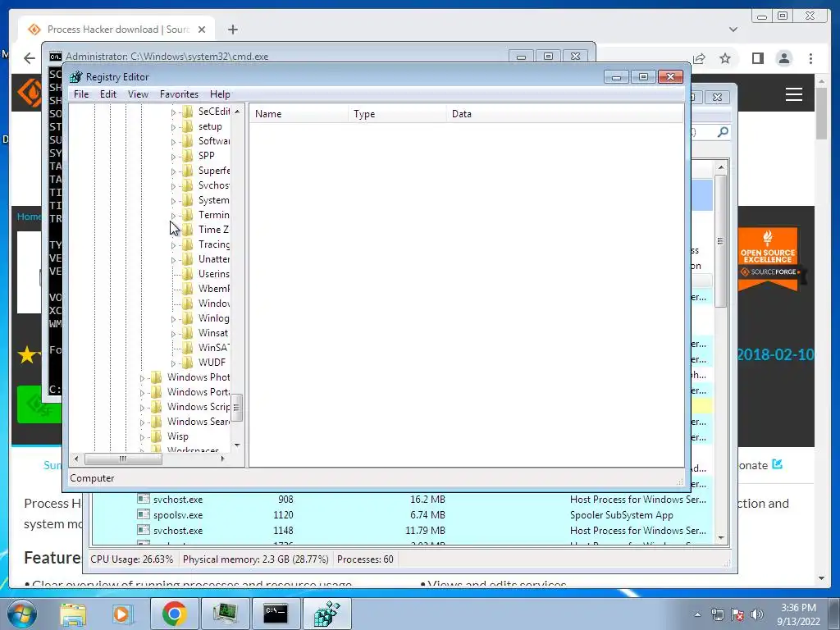840x630 pixels.
Task: Select the Winsat key folder icon
Action: pos(188,333)
